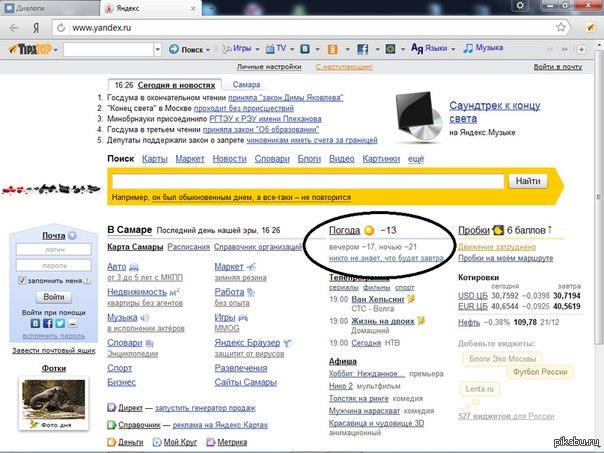
Task: Click the Яндекс search input field
Action: [x=307, y=181]
